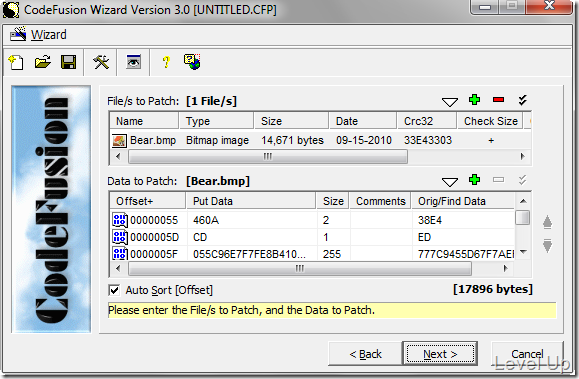Sort files by the Date column header
The image size is (579, 379).
tap(363, 121)
